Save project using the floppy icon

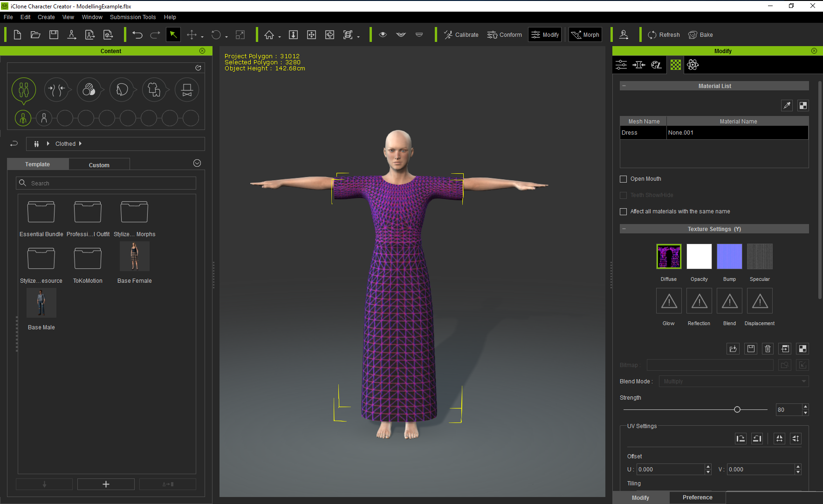(54, 34)
